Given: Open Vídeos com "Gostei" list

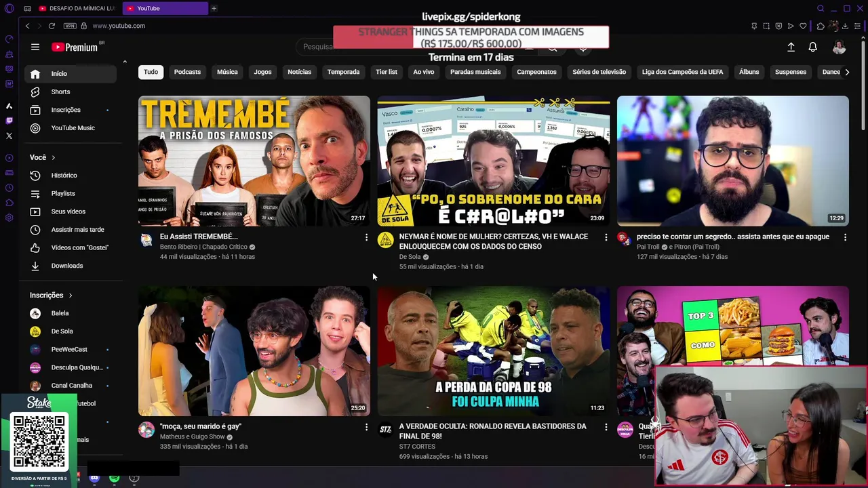Looking at the screenshot, I should pyautogui.click(x=71, y=248).
